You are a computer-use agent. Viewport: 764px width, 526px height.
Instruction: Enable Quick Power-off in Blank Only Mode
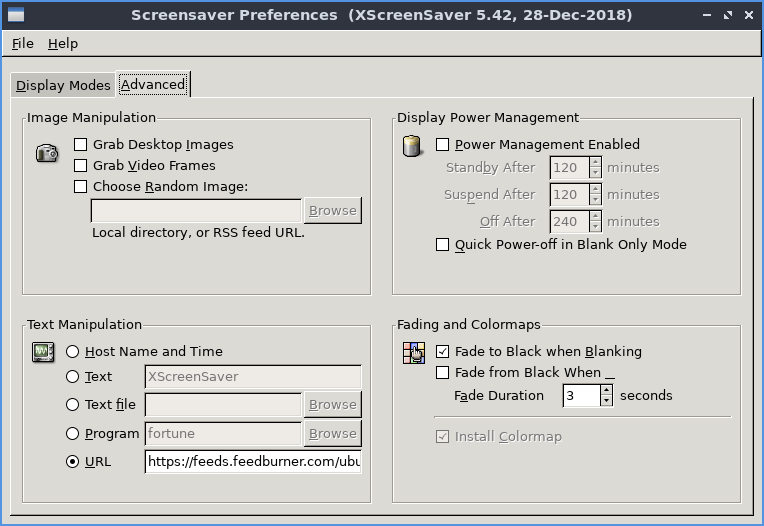point(443,245)
